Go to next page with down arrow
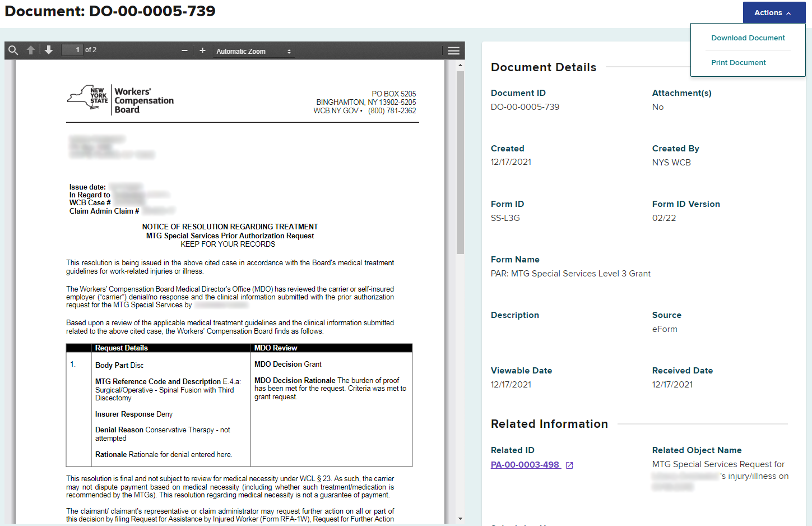812x526 pixels. tap(49, 50)
